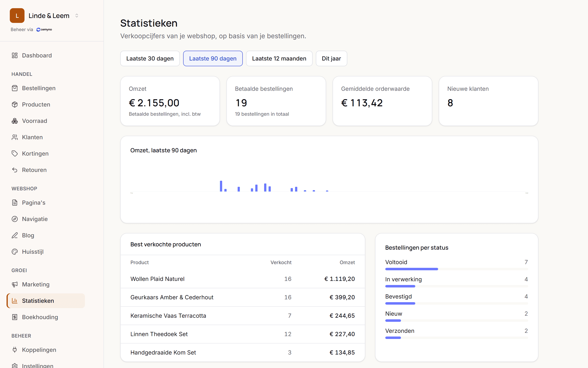
Task: Click the 19 bestellingen in totaal text
Action: (262, 114)
